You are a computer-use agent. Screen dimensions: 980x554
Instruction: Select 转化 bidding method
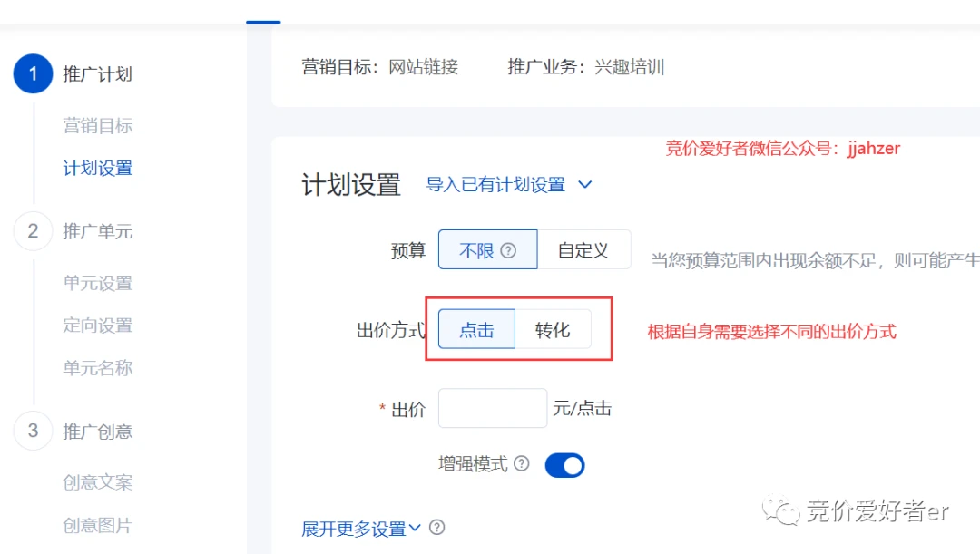pyautogui.click(x=553, y=330)
